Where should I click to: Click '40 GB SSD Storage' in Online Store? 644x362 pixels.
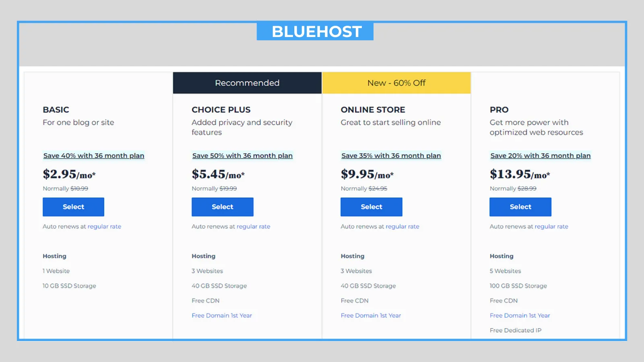pyautogui.click(x=368, y=286)
